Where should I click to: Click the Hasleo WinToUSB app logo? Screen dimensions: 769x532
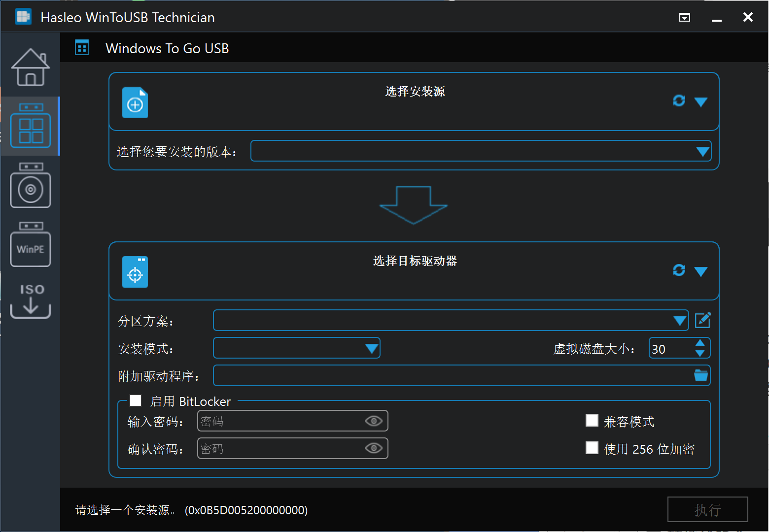[x=23, y=17]
